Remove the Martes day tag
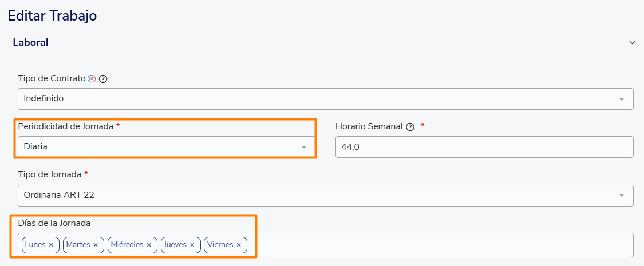 click(96, 245)
